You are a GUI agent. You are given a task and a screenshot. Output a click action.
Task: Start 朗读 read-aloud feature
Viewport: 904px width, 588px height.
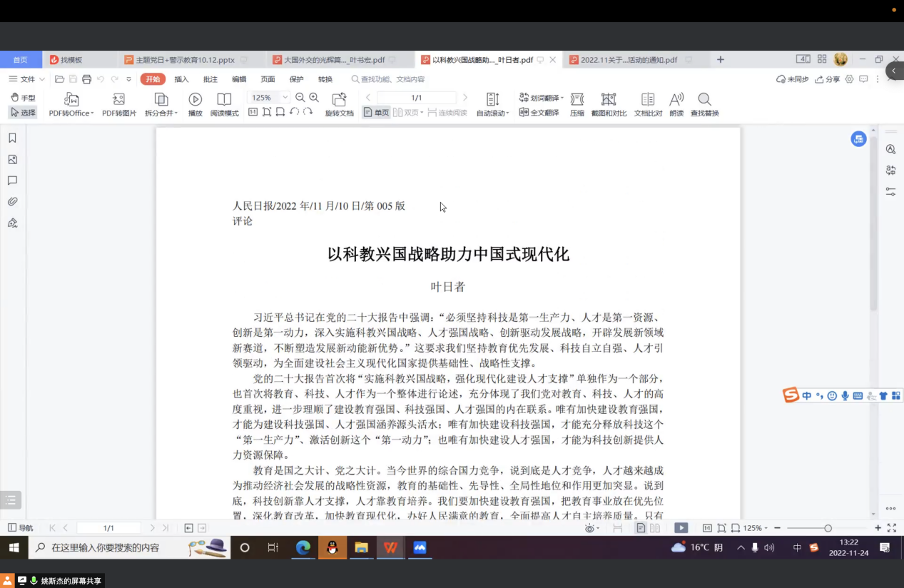coord(676,99)
